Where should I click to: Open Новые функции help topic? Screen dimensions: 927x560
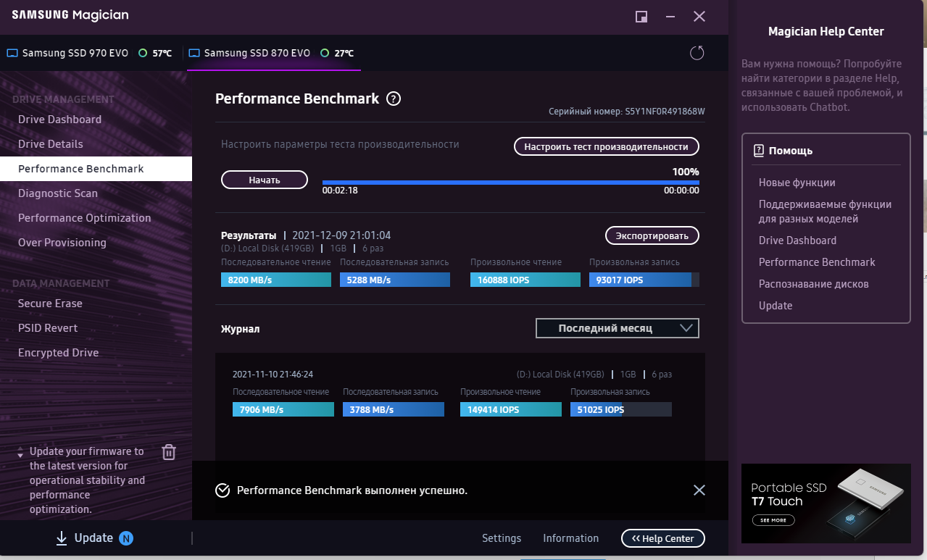point(797,183)
